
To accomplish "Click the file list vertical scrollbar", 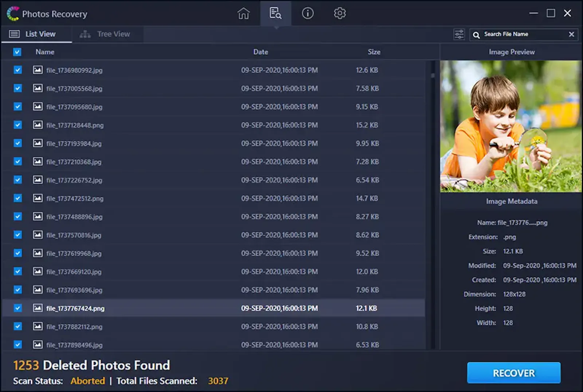I will point(433,205).
